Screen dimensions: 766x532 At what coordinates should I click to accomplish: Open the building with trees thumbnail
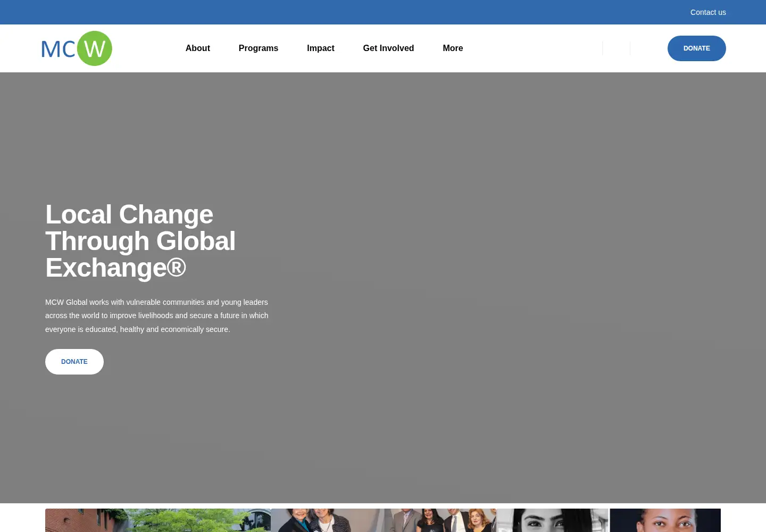(158, 520)
